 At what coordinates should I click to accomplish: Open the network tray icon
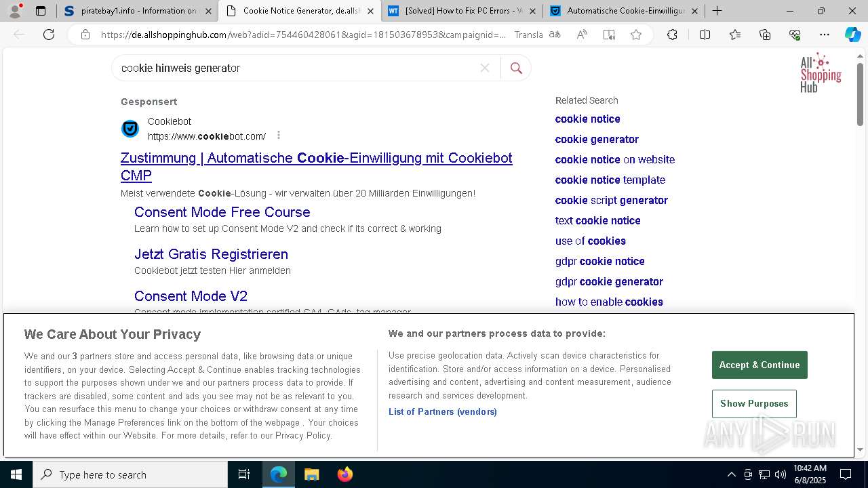pyautogui.click(x=764, y=474)
